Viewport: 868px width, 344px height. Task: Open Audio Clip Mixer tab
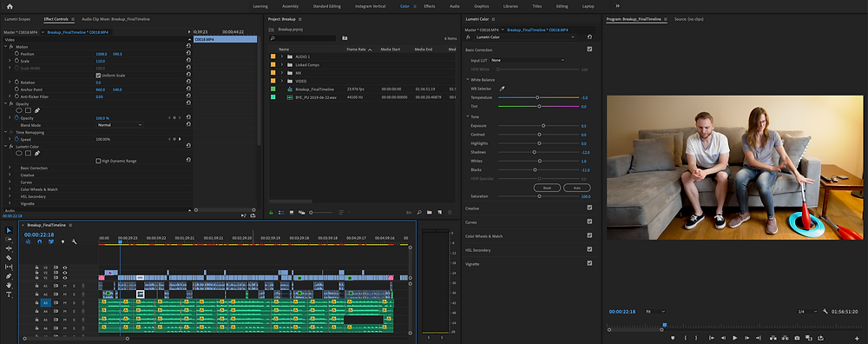click(115, 19)
